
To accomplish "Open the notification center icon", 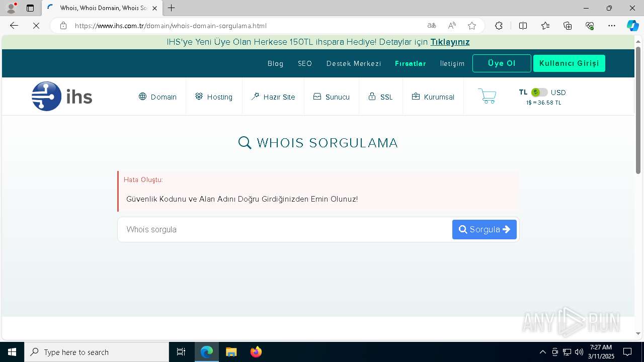I will [x=627, y=352].
